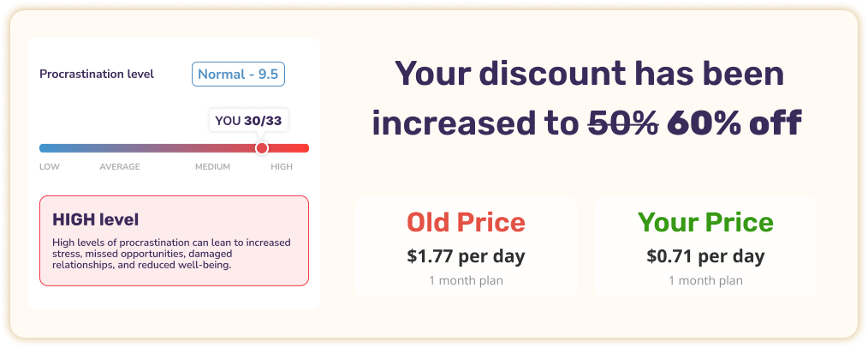Click the "YOU 30/33" score tooltip
This screenshot has width=868, height=348.
point(248,121)
